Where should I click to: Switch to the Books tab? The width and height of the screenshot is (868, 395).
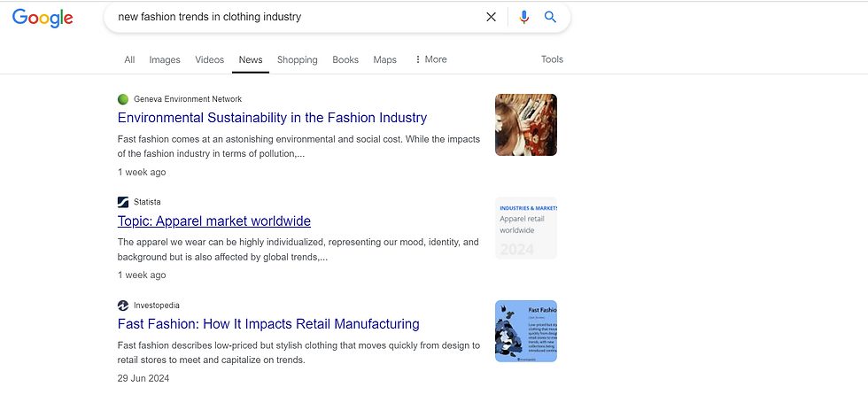(345, 59)
